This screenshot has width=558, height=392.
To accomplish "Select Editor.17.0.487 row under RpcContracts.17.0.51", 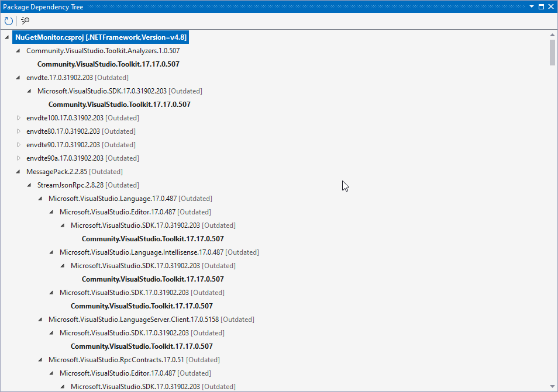I will (135, 373).
